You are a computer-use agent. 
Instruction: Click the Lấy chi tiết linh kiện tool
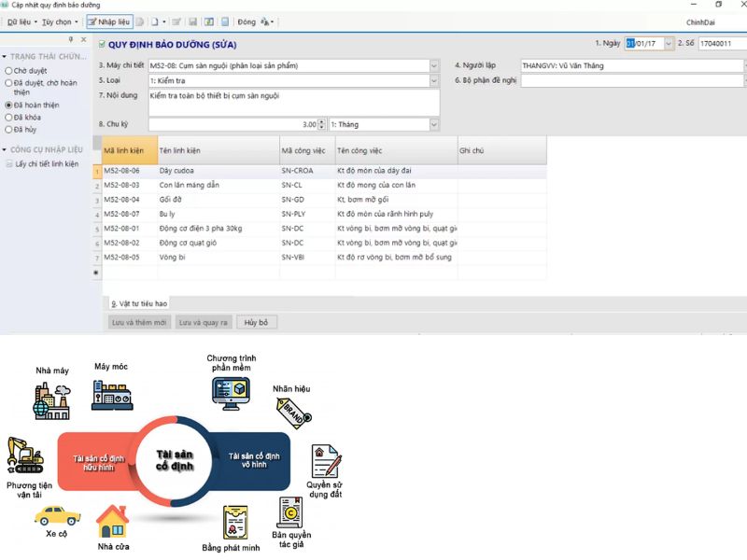47,164
